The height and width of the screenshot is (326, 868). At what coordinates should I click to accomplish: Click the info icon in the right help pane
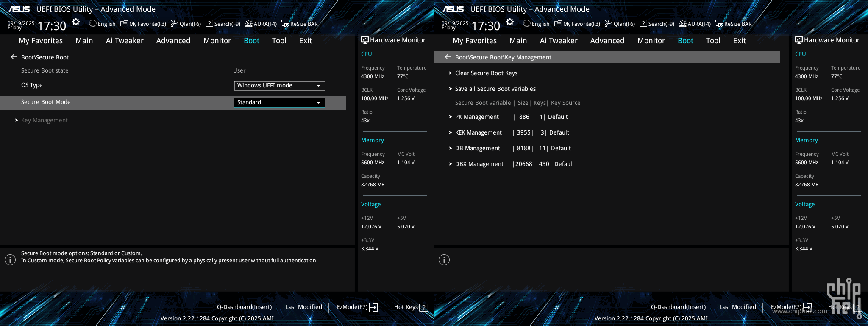444,260
